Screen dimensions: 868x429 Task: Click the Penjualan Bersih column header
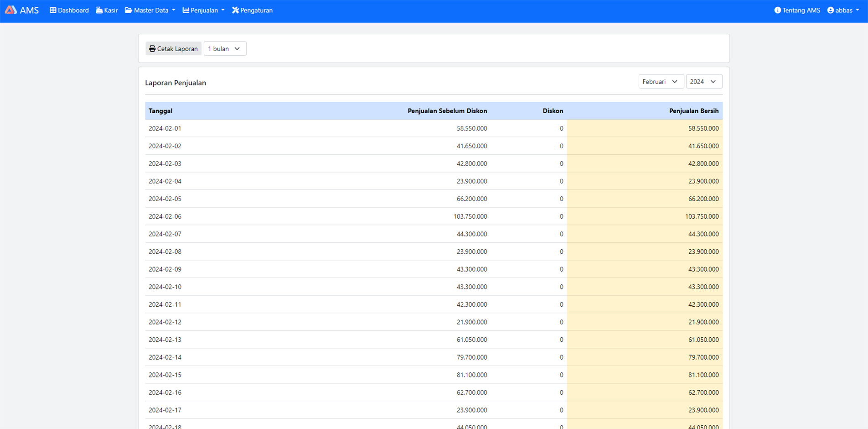tap(694, 111)
